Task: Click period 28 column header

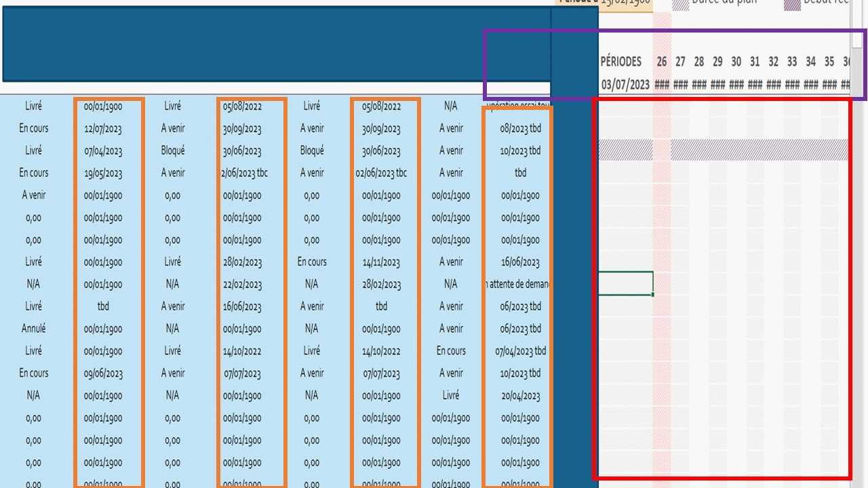Action: pos(699,62)
